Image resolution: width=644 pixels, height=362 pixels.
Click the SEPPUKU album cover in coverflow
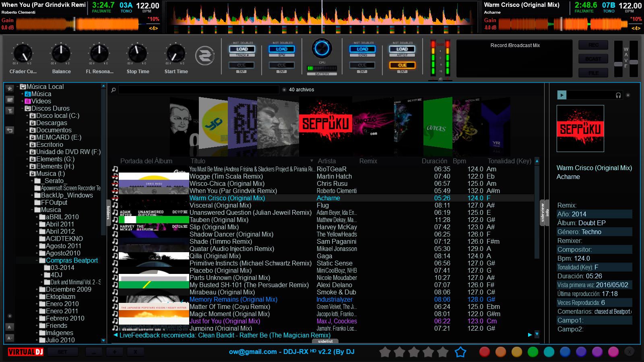[325, 124]
